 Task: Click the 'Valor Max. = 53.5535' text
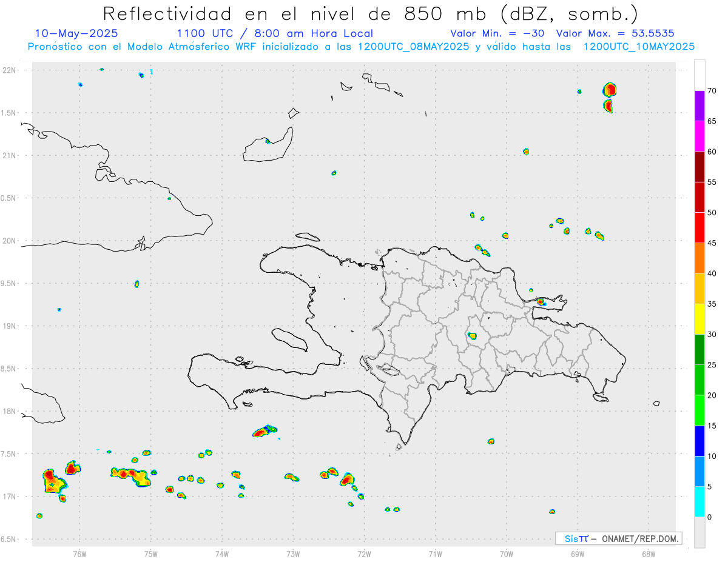click(615, 33)
